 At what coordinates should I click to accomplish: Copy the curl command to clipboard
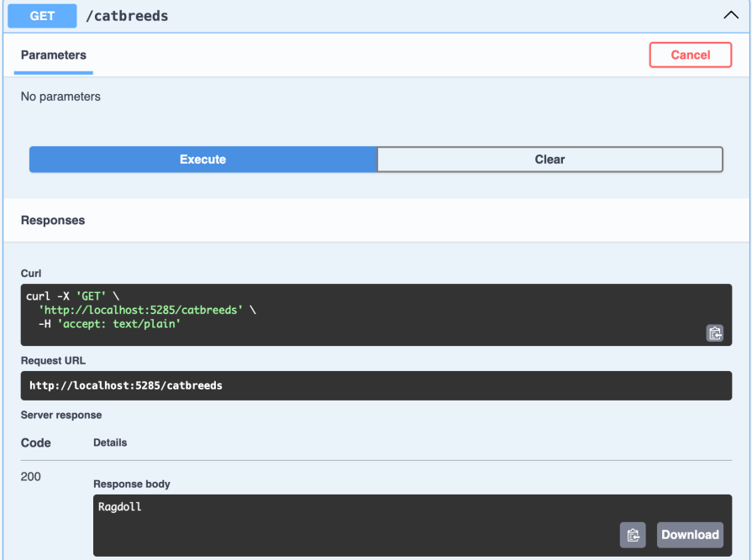[714, 332]
